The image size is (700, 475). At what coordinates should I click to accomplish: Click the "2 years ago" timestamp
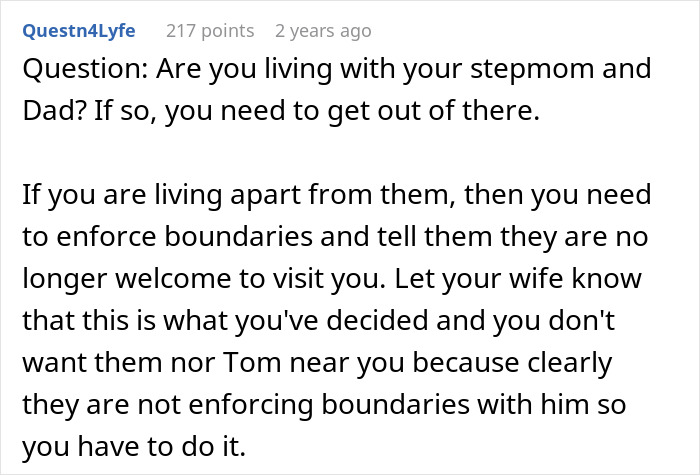pos(322,30)
